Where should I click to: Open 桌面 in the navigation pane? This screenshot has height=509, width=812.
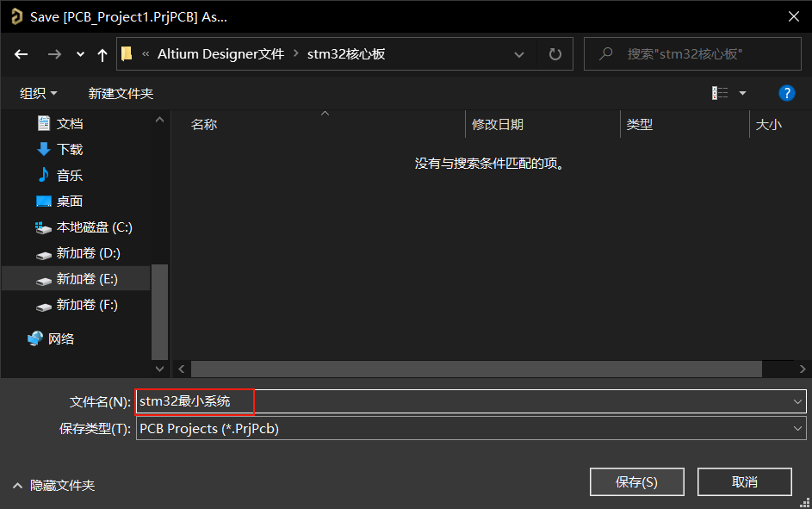click(70, 202)
